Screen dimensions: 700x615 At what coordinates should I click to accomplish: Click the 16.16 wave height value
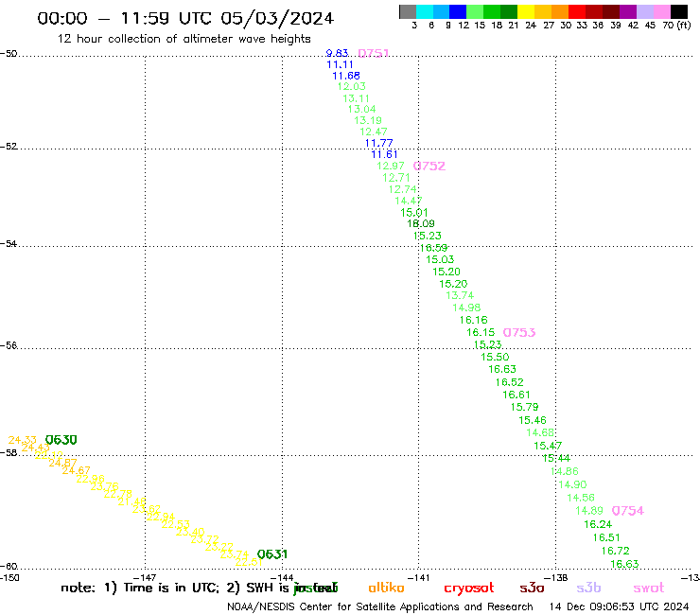473,320
